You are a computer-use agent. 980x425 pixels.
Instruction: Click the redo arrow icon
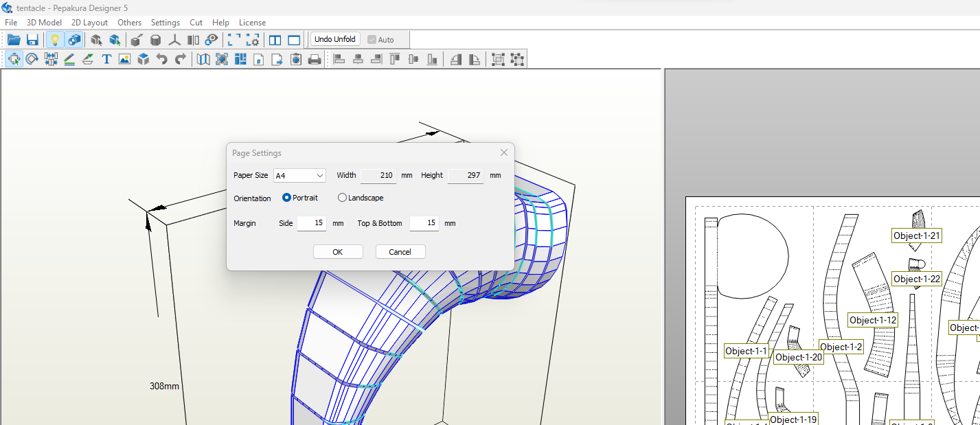[181, 60]
